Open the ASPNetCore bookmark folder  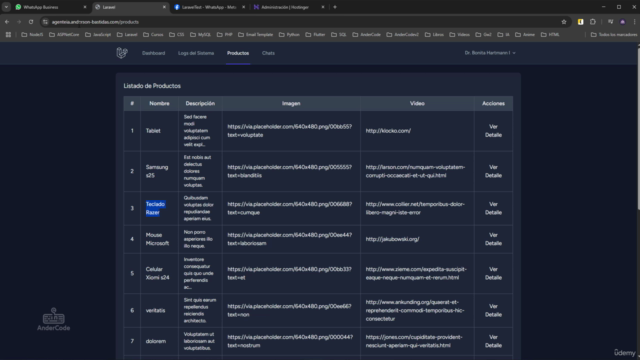pyautogui.click(x=64, y=35)
